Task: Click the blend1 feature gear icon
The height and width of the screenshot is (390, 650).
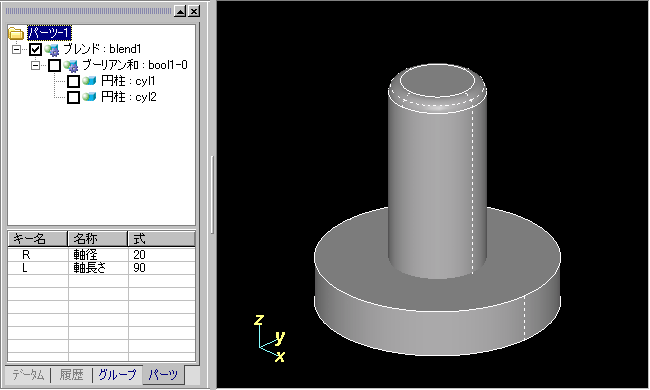Action: click(x=52, y=50)
